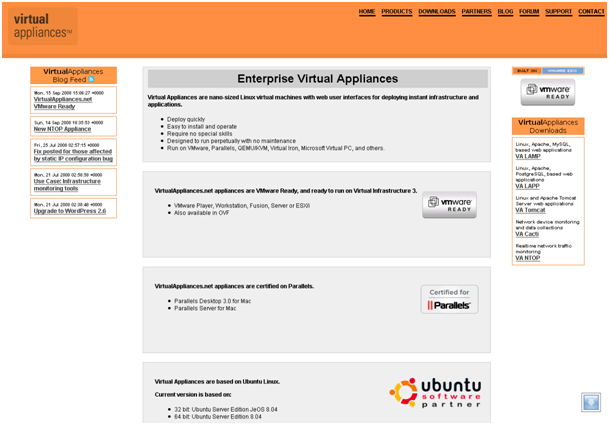Open the CONTACT page
The image size is (609, 425).
coord(591,12)
